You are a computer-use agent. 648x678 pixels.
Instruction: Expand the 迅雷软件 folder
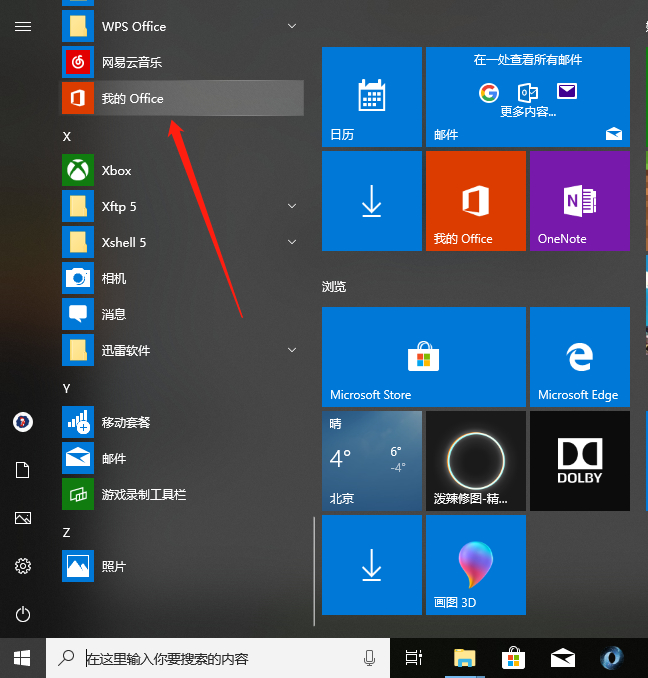point(292,350)
